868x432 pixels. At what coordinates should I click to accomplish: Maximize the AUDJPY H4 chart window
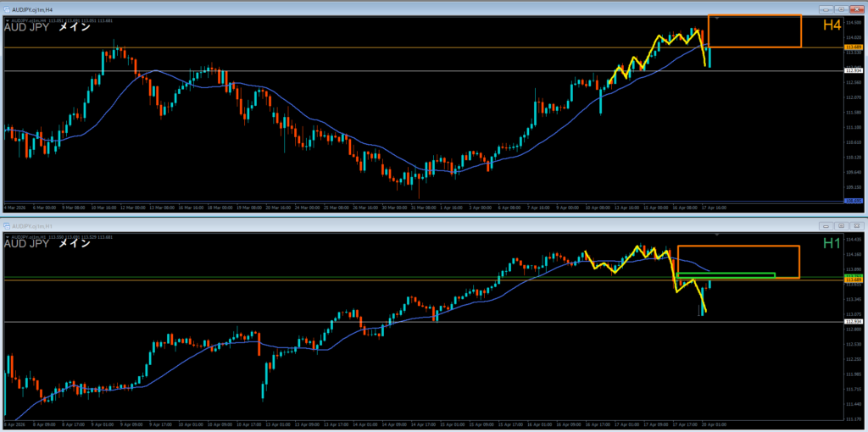(843, 8)
